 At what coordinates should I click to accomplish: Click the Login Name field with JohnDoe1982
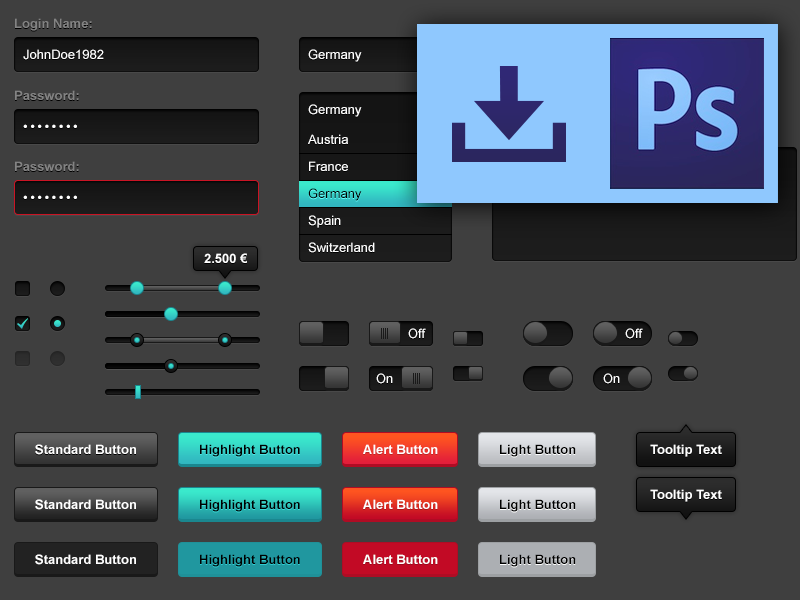[x=136, y=55]
